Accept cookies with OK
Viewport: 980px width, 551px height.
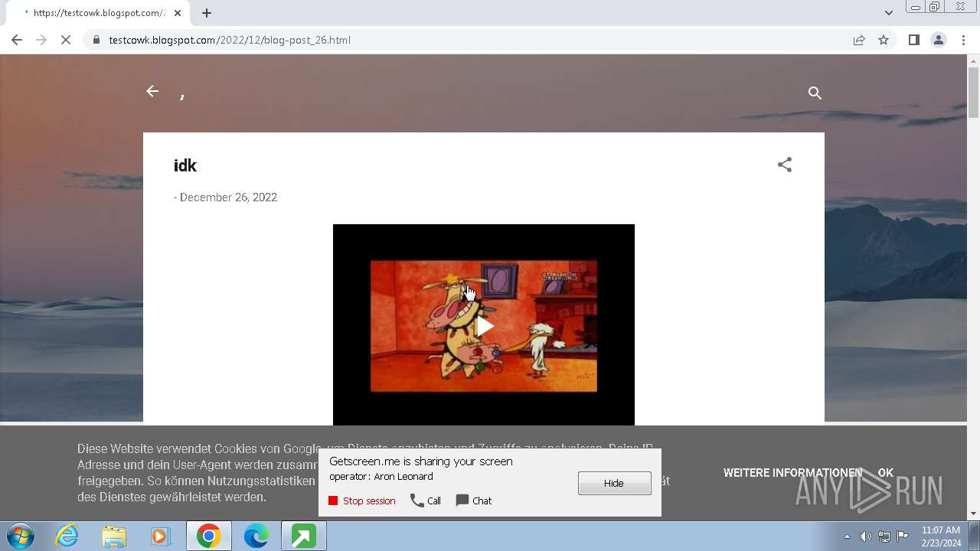pyautogui.click(x=886, y=473)
